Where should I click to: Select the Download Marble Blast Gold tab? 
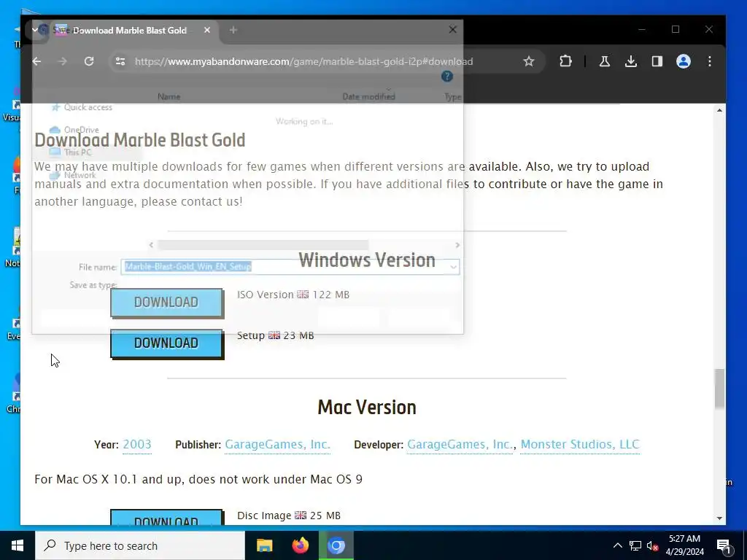pyautogui.click(x=129, y=31)
